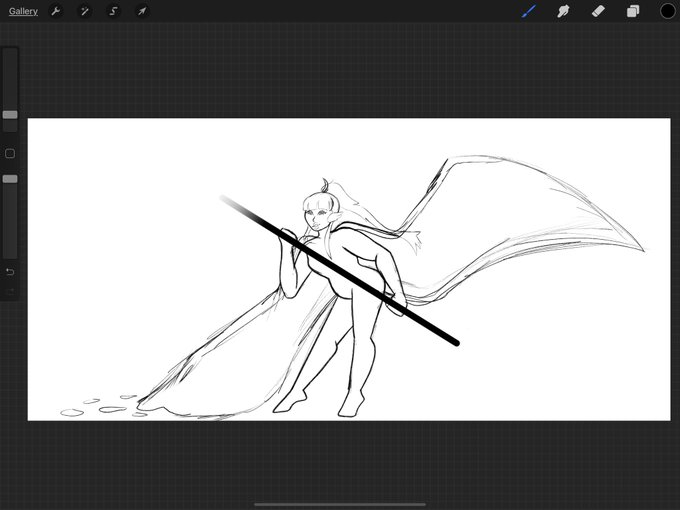The image size is (680, 510).
Task: Open the active color picker
Action: click(x=667, y=11)
